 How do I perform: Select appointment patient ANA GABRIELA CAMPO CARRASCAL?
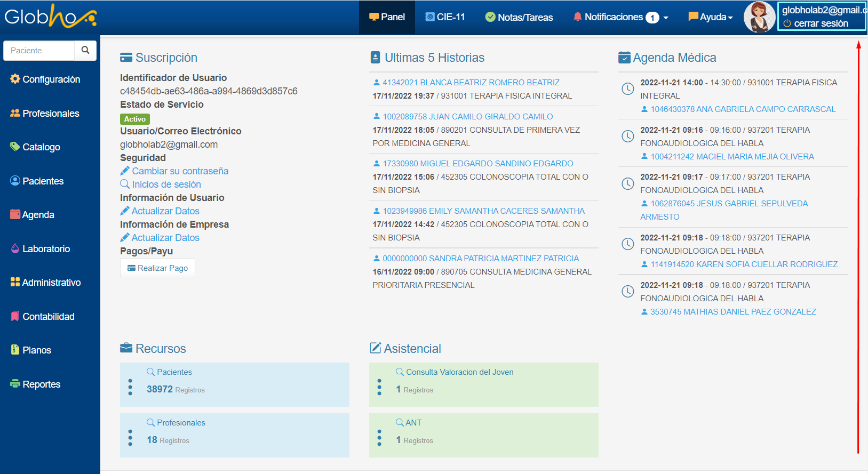(743, 109)
